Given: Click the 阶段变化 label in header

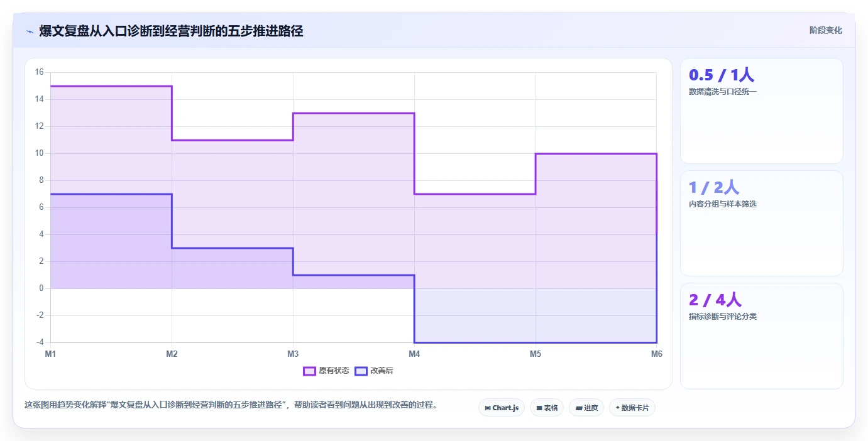Looking at the screenshot, I should [826, 30].
